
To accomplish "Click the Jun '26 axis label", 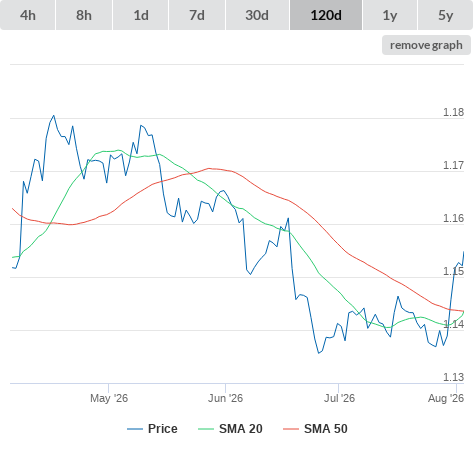I will 226,398.
